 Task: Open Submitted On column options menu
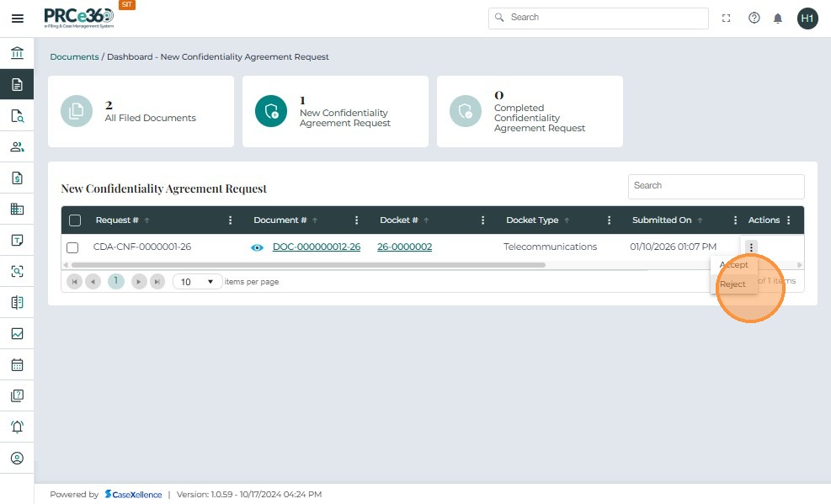(735, 220)
